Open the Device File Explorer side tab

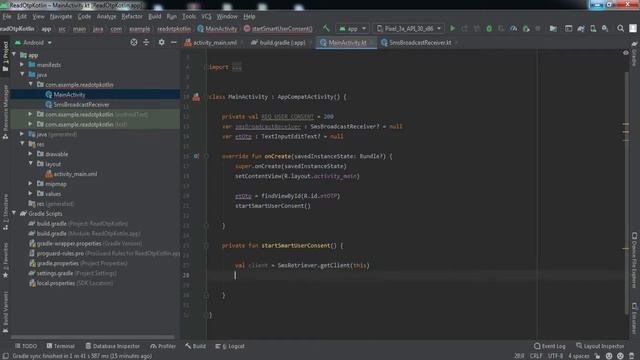point(634,260)
